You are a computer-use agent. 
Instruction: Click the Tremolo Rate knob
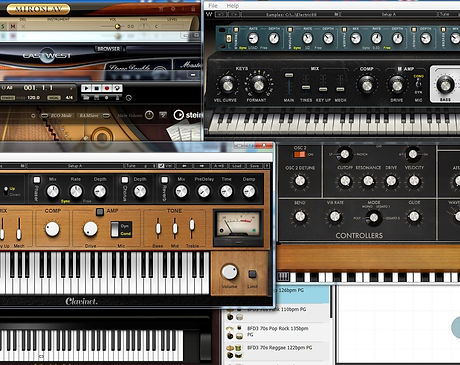pos(253,38)
